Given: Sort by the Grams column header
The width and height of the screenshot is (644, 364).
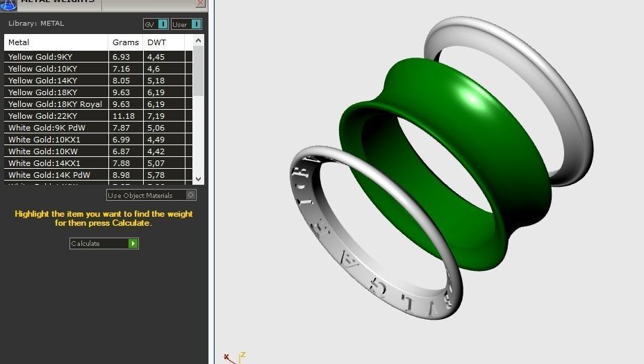Looking at the screenshot, I should tap(126, 42).
